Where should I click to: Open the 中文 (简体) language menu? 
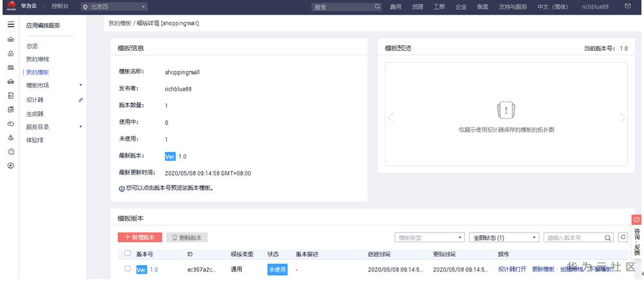tap(553, 7)
